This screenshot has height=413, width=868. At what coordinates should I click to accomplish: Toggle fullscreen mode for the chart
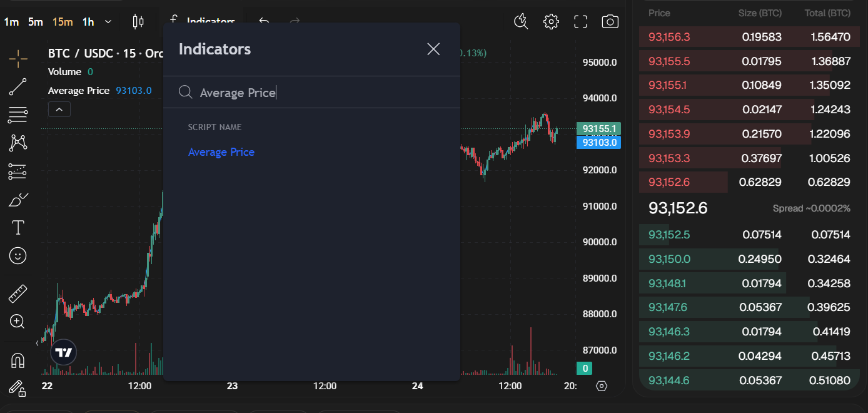point(580,22)
